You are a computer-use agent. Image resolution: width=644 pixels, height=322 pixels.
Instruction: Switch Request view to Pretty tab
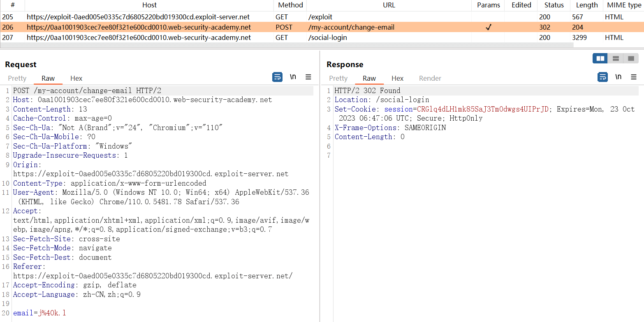17,78
